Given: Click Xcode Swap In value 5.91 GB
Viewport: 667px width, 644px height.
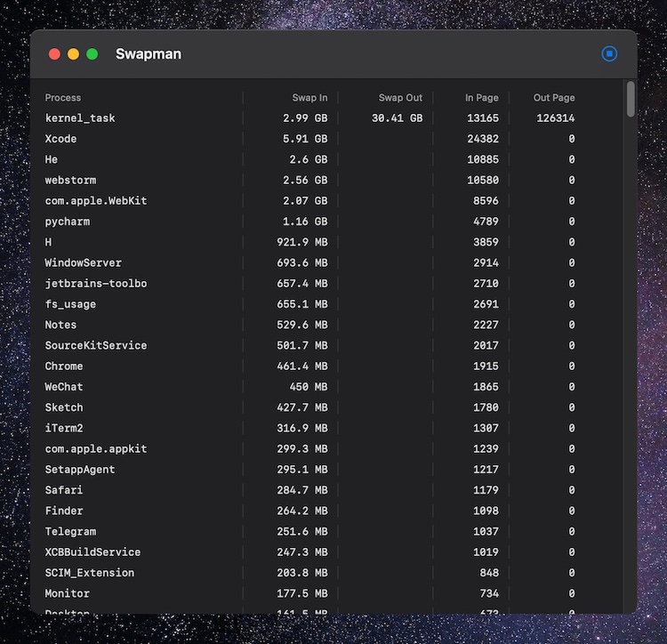Looking at the screenshot, I should tap(305, 139).
